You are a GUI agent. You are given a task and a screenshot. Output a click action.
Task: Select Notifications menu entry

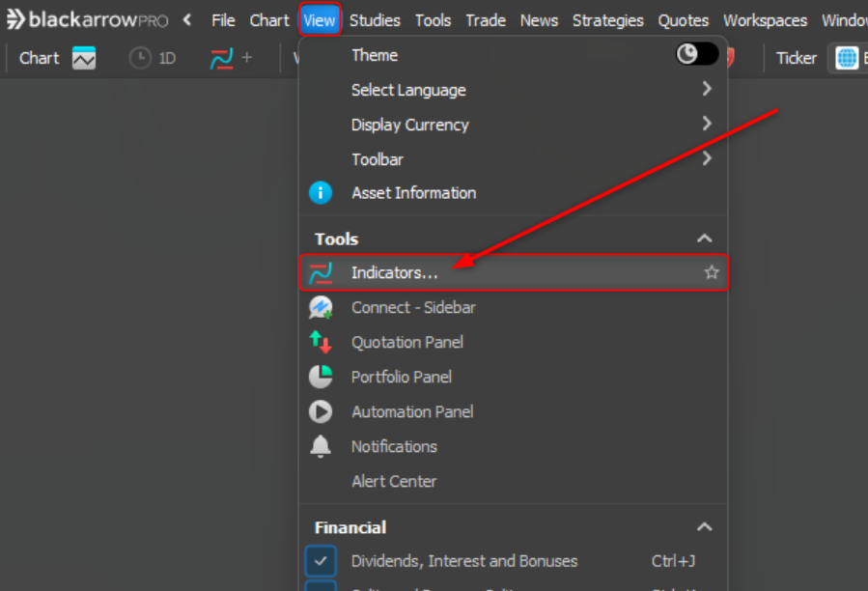(513, 446)
